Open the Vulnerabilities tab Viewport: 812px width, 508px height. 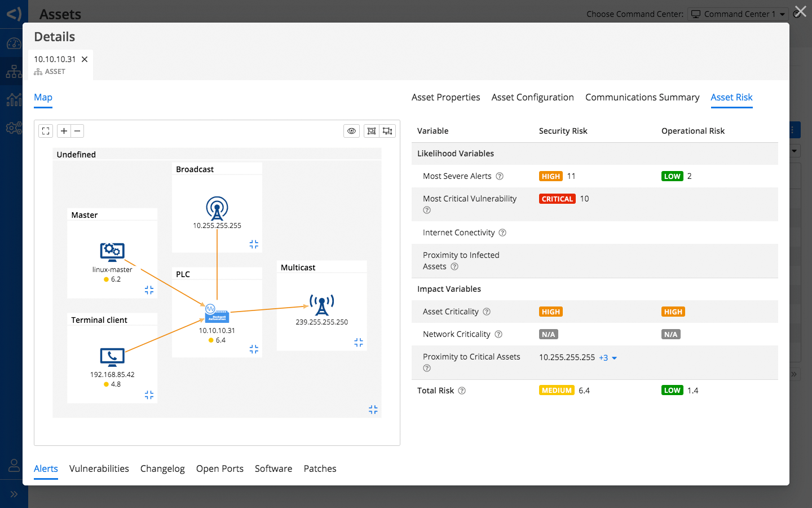click(99, 468)
